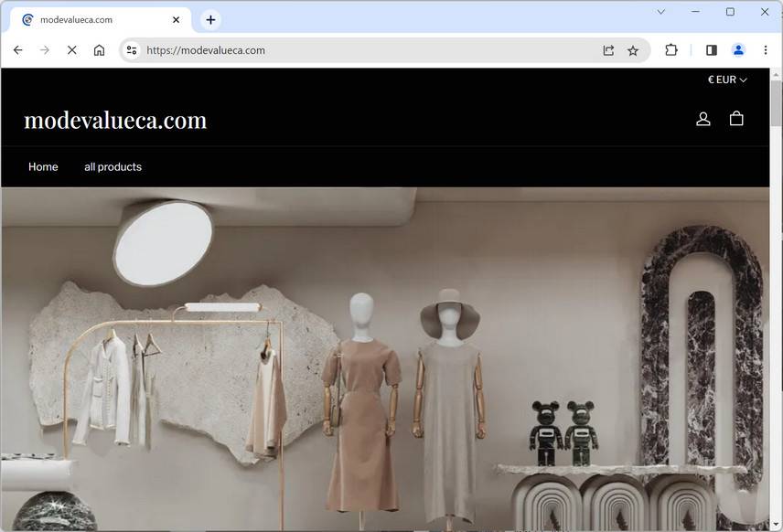Screen dimensions: 783x532
Task: Share this page icon in address bar
Action: click(608, 50)
